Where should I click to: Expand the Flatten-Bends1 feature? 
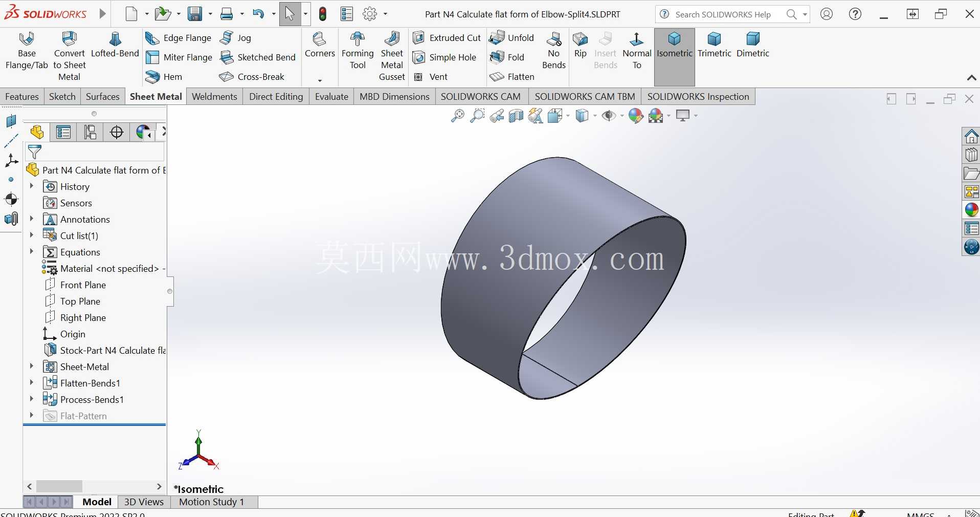coord(32,383)
